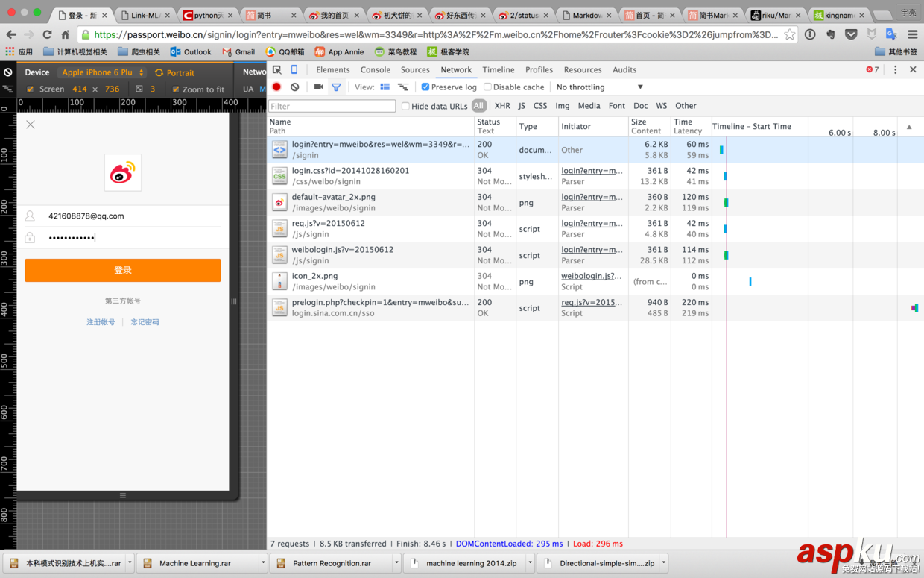Screen dimensions: 924x578
Task: Open dropdown for 本科模式识别 rar download
Action: tap(130, 563)
